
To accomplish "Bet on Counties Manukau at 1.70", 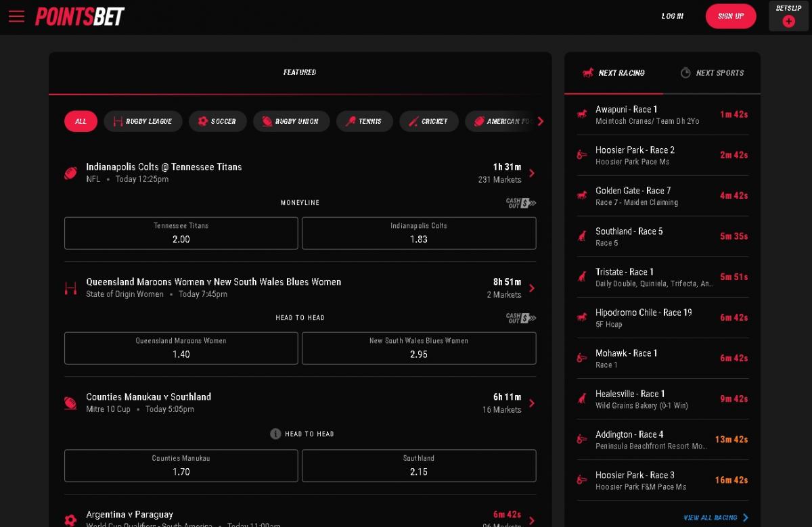I will (181, 465).
